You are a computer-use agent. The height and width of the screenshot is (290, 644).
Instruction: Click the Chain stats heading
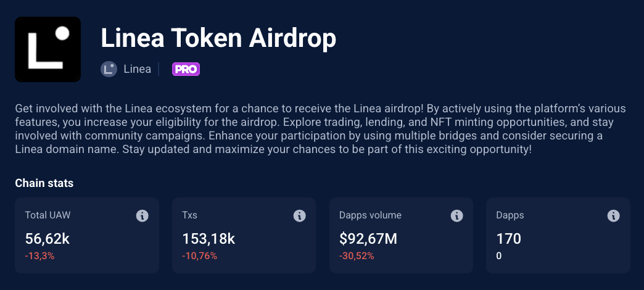[44, 183]
